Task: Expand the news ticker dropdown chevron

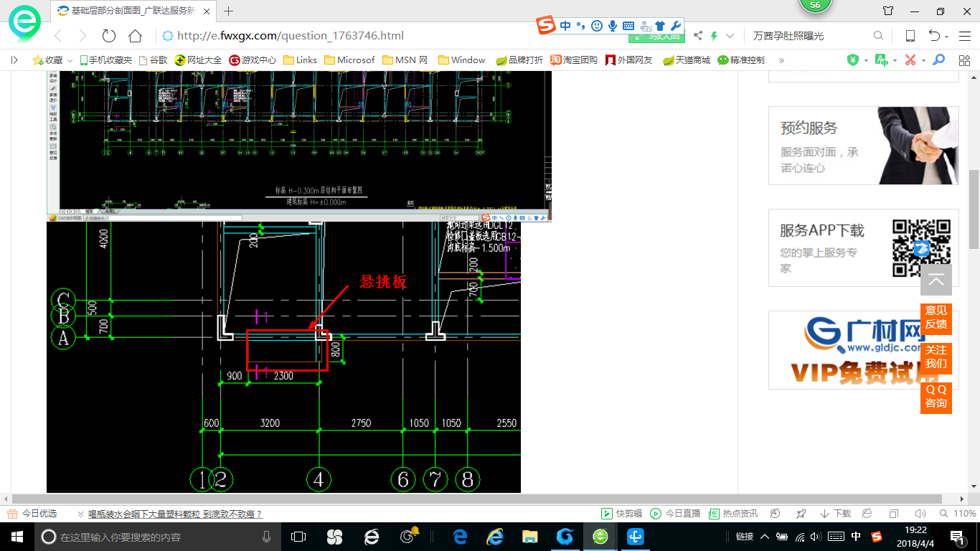Action: tap(80, 514)
